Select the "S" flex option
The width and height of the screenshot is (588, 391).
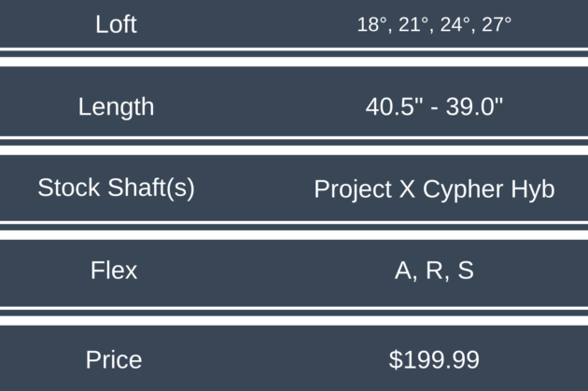(x=465, y=271)
